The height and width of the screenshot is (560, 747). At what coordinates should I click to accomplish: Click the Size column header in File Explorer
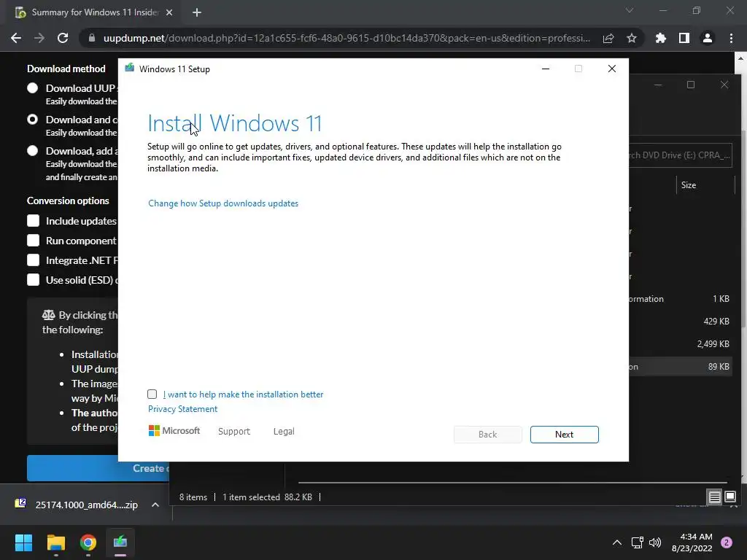pyautogui.click(x=705, y=184)
